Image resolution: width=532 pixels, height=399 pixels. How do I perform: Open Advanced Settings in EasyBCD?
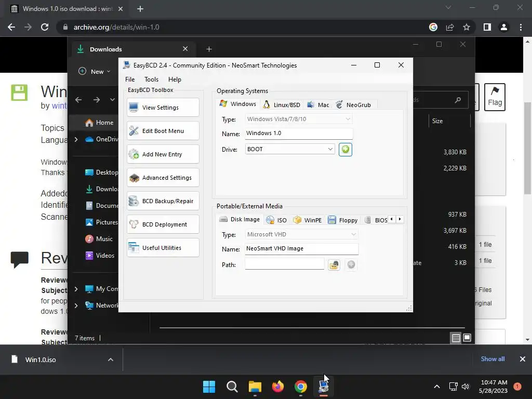point(163,178)
